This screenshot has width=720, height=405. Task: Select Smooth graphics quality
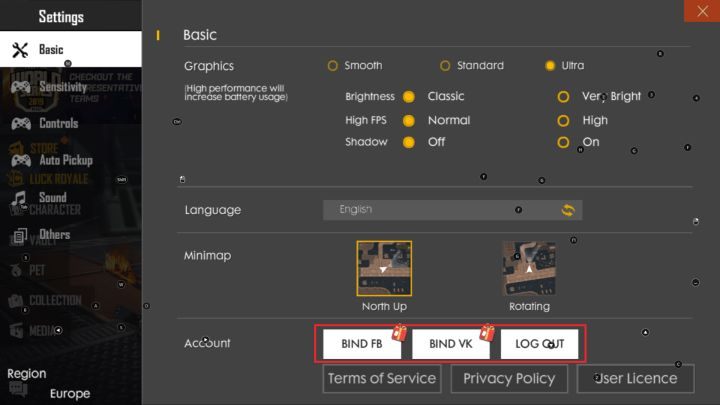pyautogui.click(x=333, y=66)
